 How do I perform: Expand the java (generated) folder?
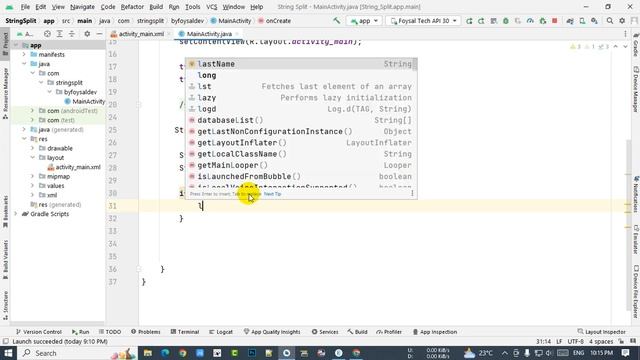pos(24,129)
